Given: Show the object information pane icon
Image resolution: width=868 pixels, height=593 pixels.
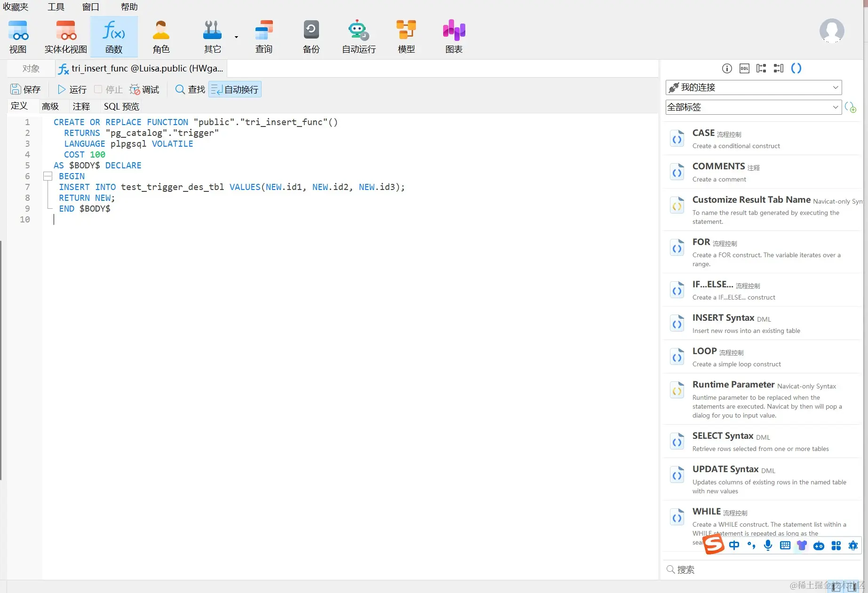Looking at the screenshot, I should tap(727, 69).
